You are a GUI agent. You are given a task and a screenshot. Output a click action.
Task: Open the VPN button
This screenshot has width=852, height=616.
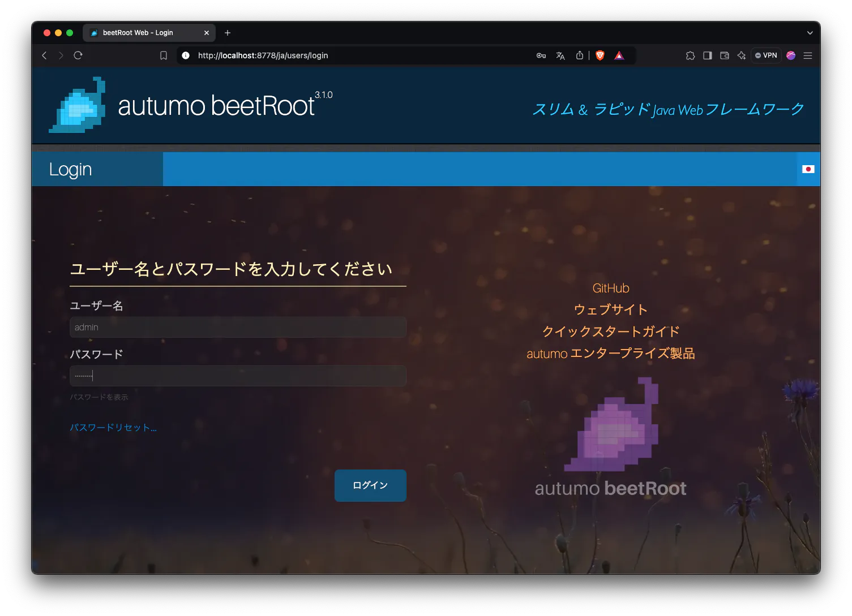766,55
